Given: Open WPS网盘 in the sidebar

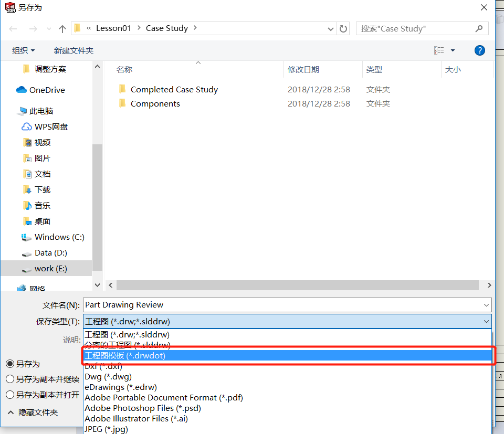Looking at the screenshot, I should pyautogui.click(x=51, y=127).
